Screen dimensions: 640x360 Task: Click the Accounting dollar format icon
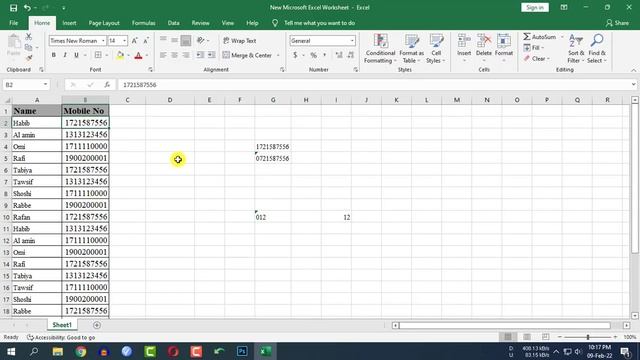[x=295, y=55]
